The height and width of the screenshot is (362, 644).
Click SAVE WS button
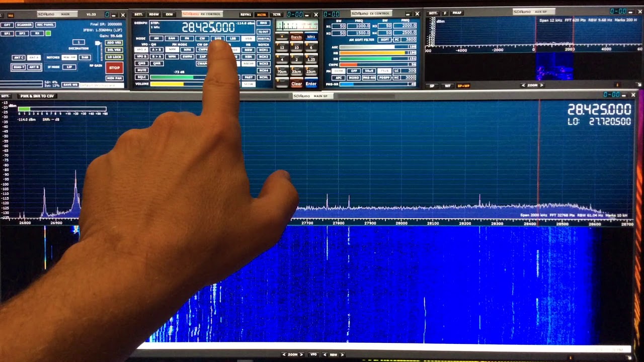coord(70,85)
